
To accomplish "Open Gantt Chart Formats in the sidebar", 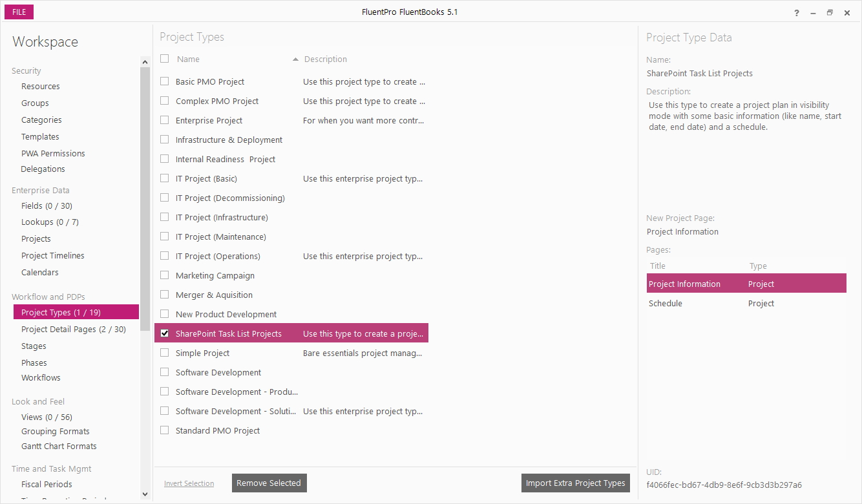I will (59, 446).
